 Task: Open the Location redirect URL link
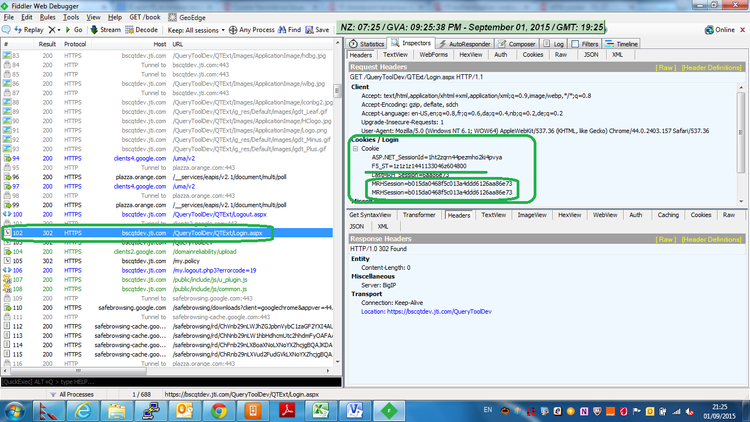pyautogui.click(x=439, y=311)
